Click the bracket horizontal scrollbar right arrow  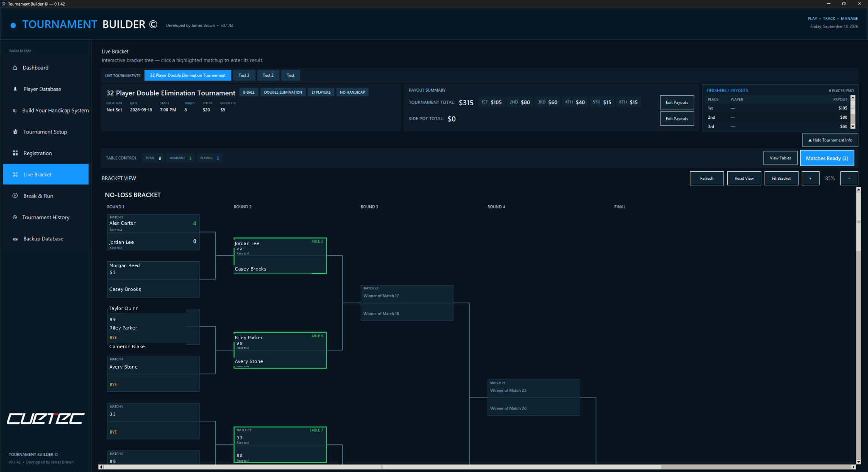point(854,467)
